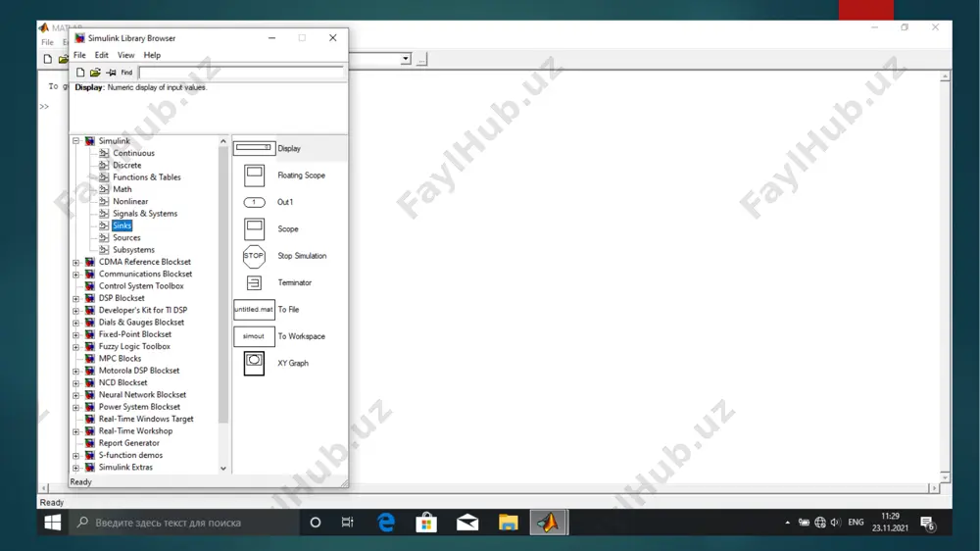Select MPC Blocks entry
The height and width of the screenshot is (551, 980).
(x=120, y=359)
